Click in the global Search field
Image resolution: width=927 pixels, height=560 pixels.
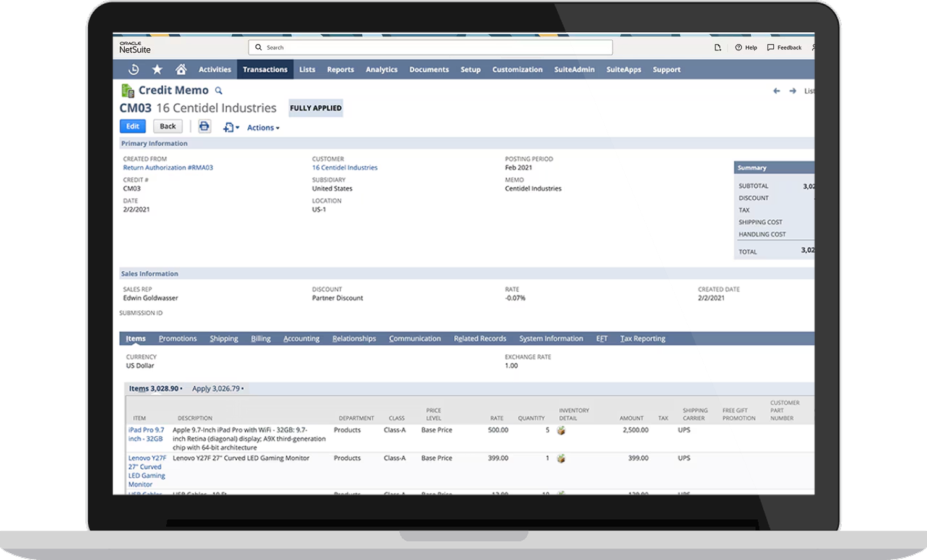[x=430, y=48]
